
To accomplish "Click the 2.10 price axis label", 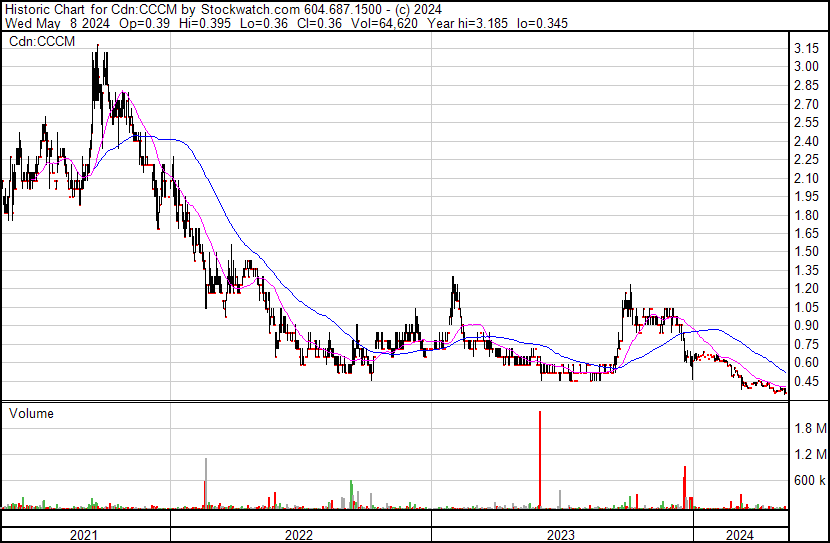I will click(807, 177).
